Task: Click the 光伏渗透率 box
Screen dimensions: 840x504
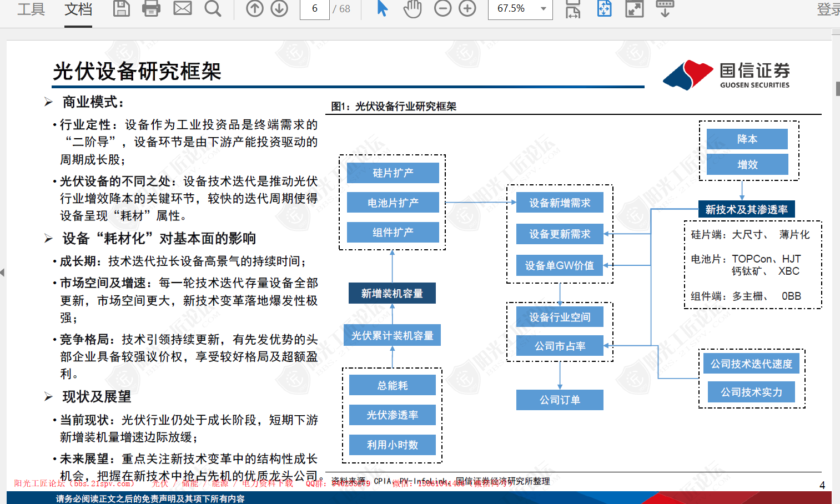Action: (x=393, y=415)
